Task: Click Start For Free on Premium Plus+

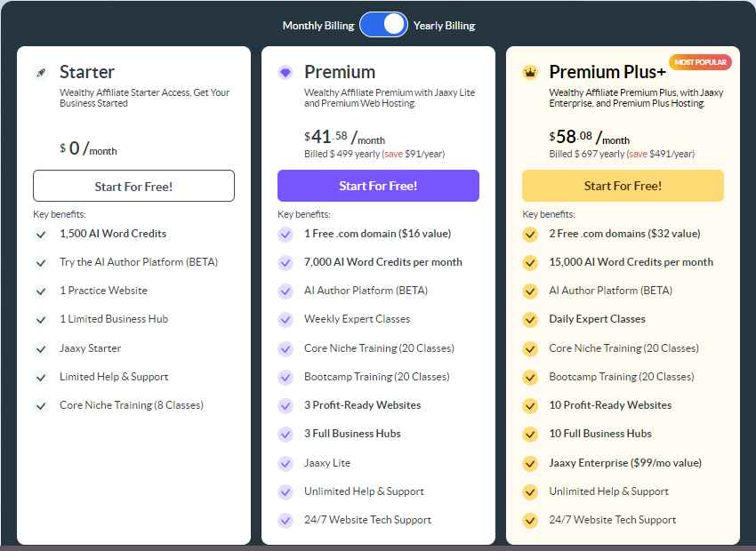Action: pyautogui.click(x=623, y=185)
